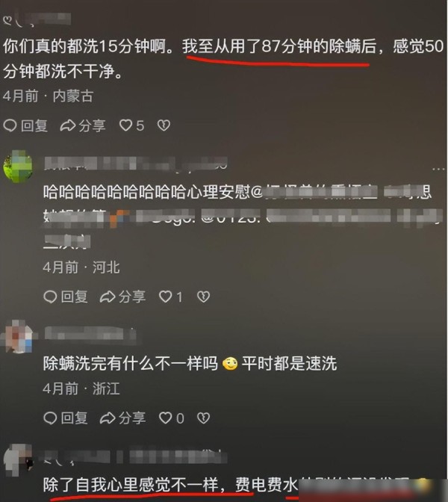Open green avatar of the 河北 commenter
This screenshot has width=448, height=502.
[x=18, y=166]
